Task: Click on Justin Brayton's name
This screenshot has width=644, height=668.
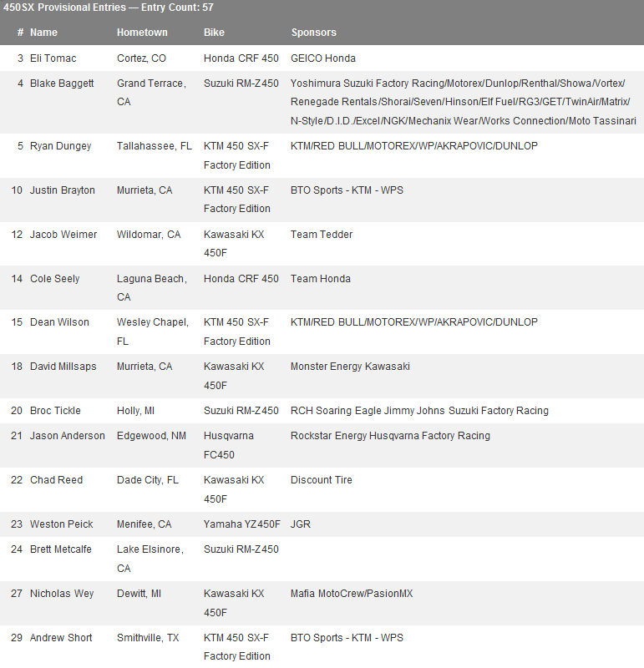Action: 62,190
